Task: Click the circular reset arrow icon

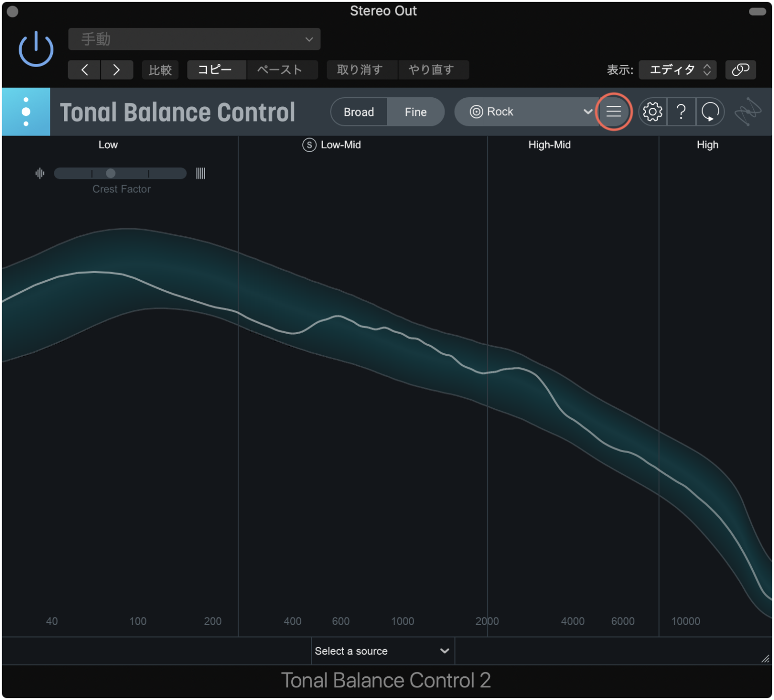Action: click(710, 112)
